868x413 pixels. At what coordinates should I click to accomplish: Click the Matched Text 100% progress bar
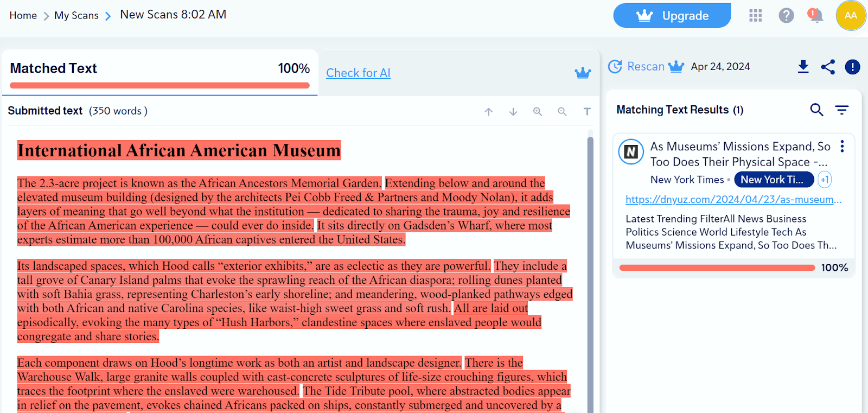click(x=159, y=85)
